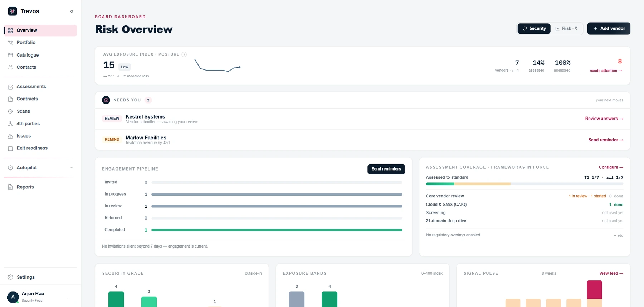644x307 pixels.
Task: Open Assessments in the sidebar
Action: [x=40, y=87]
